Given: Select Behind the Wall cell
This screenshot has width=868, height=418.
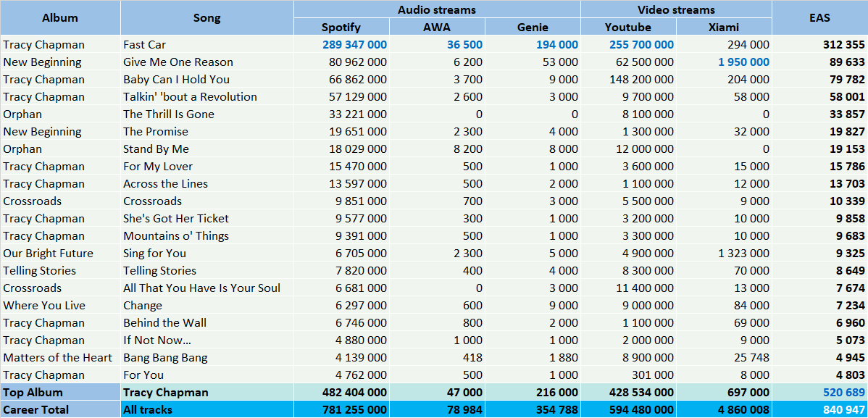Looking at the screenshot, I should pos(207,323).
